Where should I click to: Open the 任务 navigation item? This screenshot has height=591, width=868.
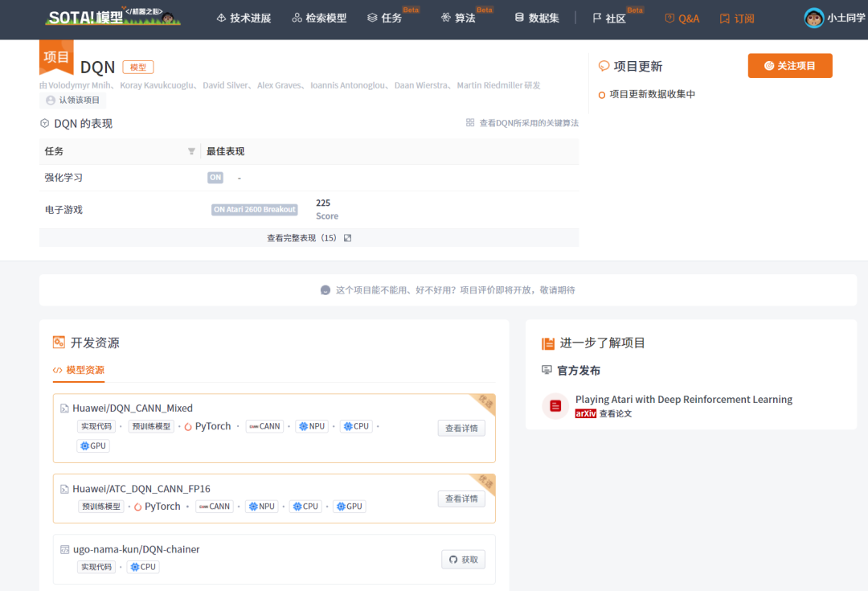point(385,18)
